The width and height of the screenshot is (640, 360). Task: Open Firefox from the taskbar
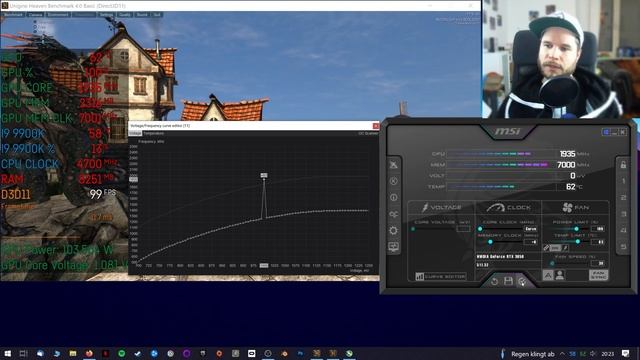click(x=89, y=353)
